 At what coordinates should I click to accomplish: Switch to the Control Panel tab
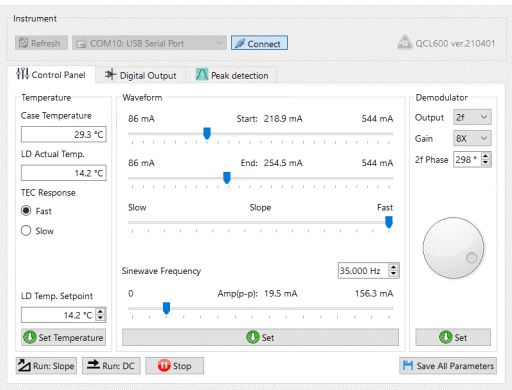pos(51,74)
